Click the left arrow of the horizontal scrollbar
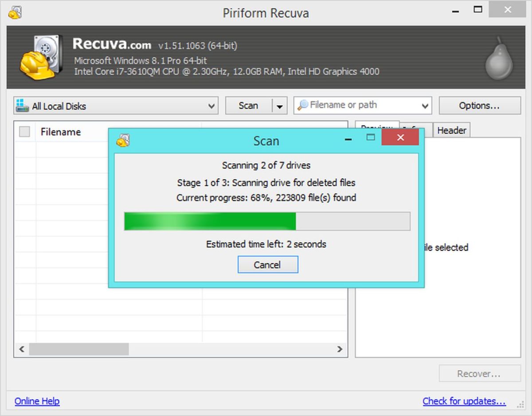The width and height of the screenshot is (532, 416). [x=21, y=349]
